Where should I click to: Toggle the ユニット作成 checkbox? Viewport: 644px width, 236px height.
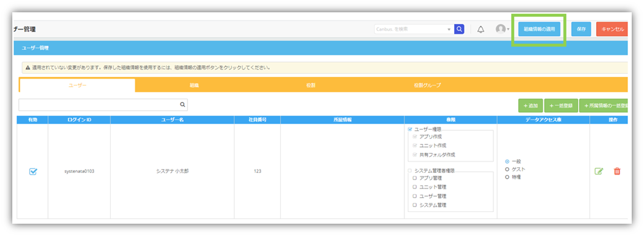(x=414, y=145)
